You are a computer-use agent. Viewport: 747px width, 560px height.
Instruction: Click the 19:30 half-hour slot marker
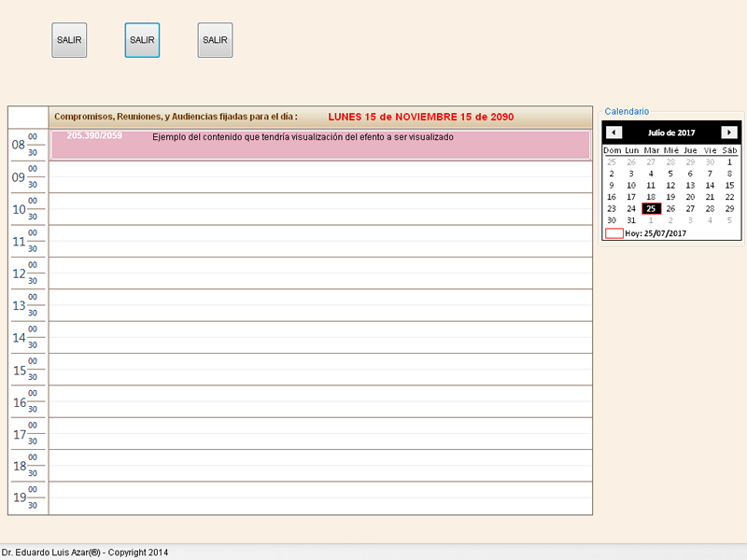33,505
